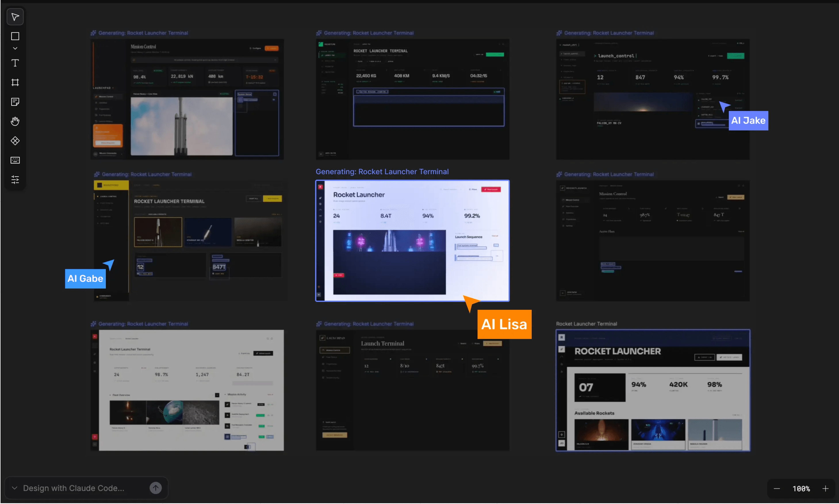Click the yellow button in yellow-accent terminal frame
Screen dimensions: 839x504
272,198
